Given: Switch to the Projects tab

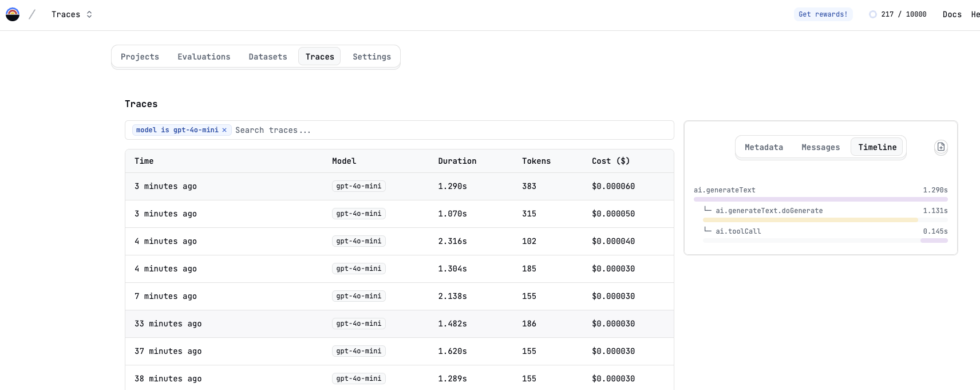Looking at the screenshot, I should click(140, 57).
